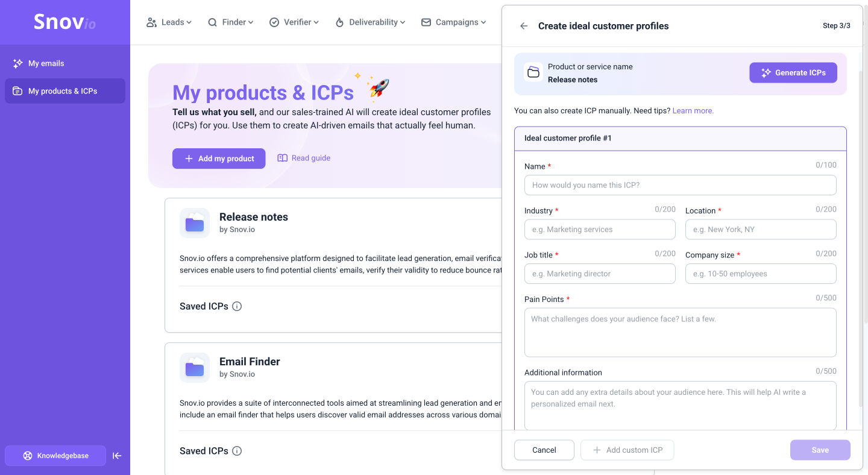Viewport: 868px width, 475px height.
Task: Click info icon next to Email Finder Saved ICPs
Action: point(237,451)
